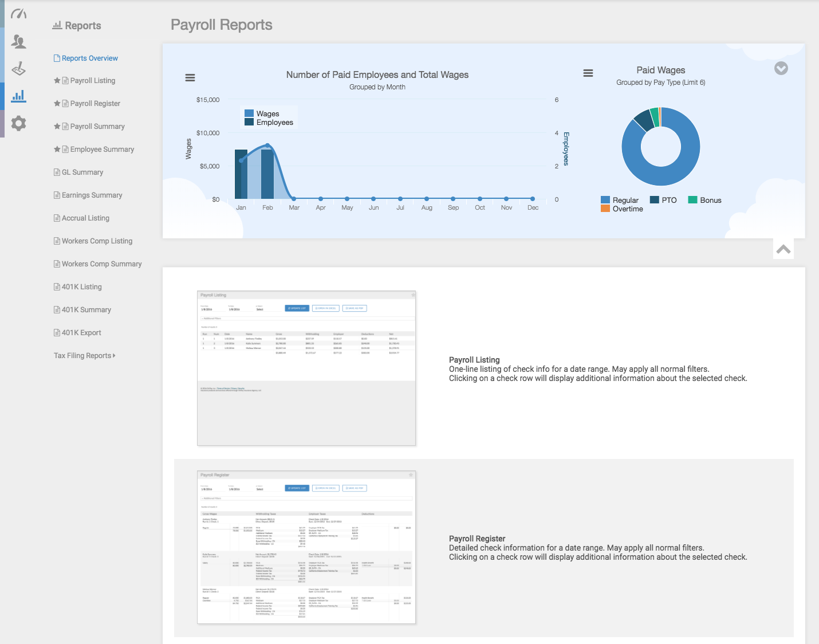
Task: Click the down chevron on Paid Wages panel
Action: (x=781, y=68)
